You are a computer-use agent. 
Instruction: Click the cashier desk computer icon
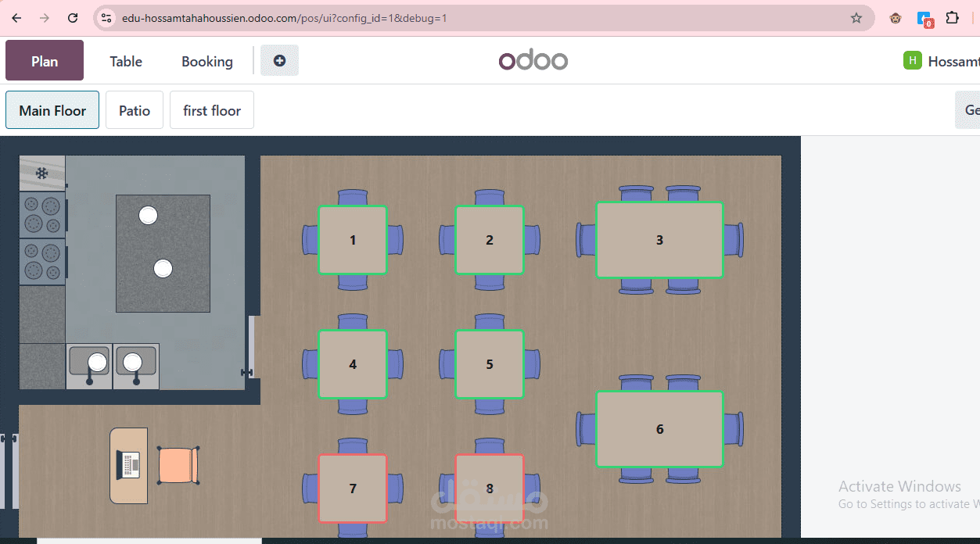129,465
